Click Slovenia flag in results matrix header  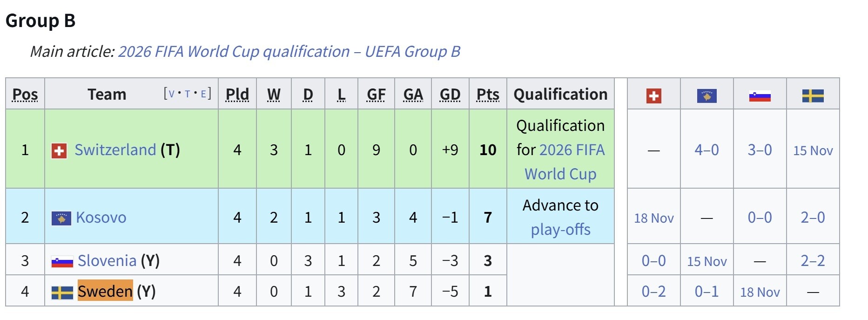[x=760, y=96]
